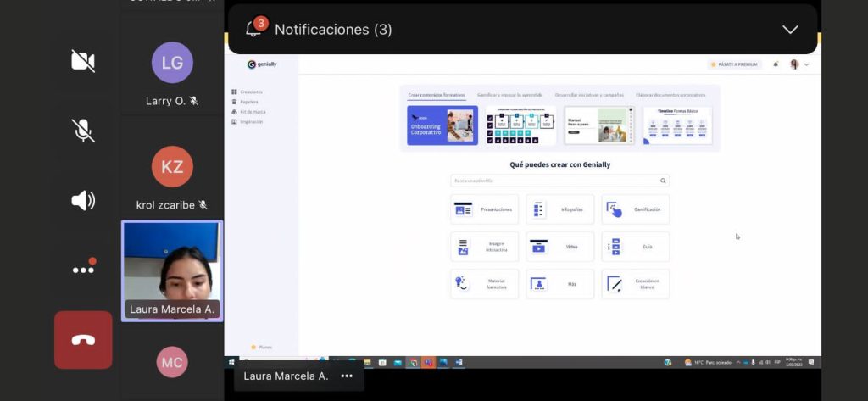This screenshot has height=401, width=868.
Task: Click the Genially logo
Action: point(263,64)
